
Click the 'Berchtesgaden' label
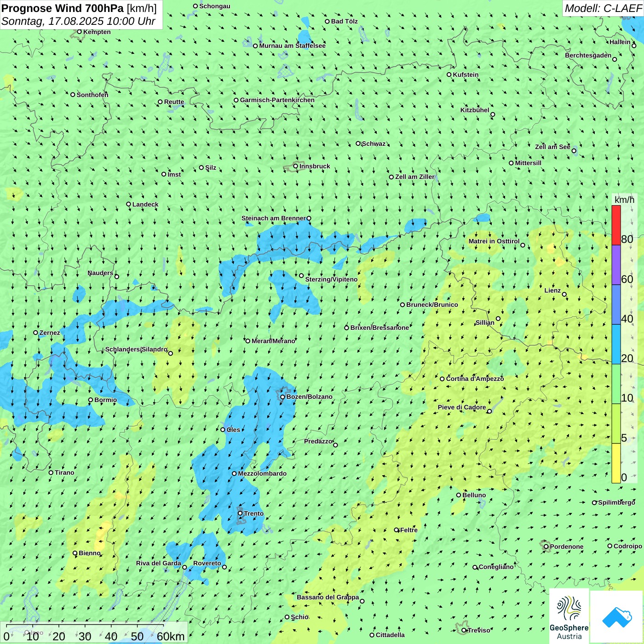[x=588, y=55]
